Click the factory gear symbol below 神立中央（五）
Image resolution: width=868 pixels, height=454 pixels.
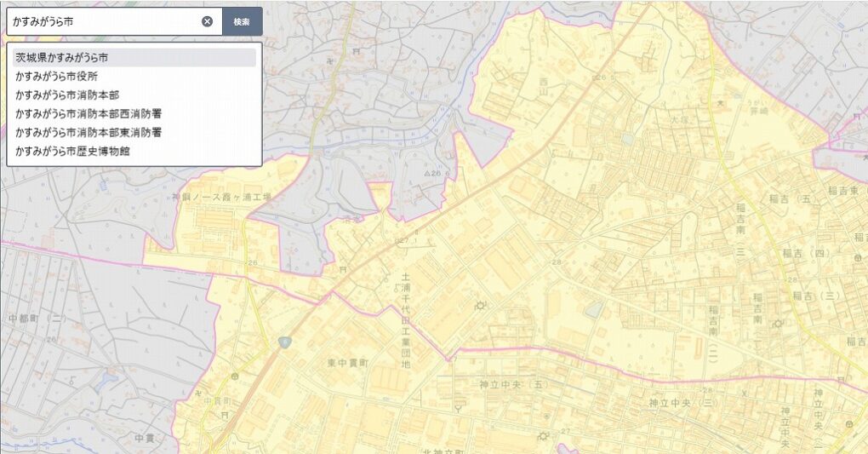click(542, 437)
